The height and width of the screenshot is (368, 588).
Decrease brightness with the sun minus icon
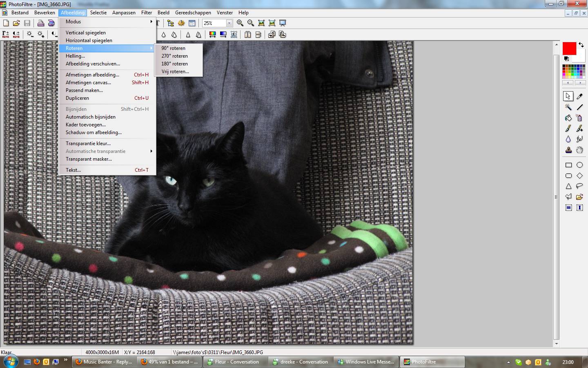click(30, 34)
